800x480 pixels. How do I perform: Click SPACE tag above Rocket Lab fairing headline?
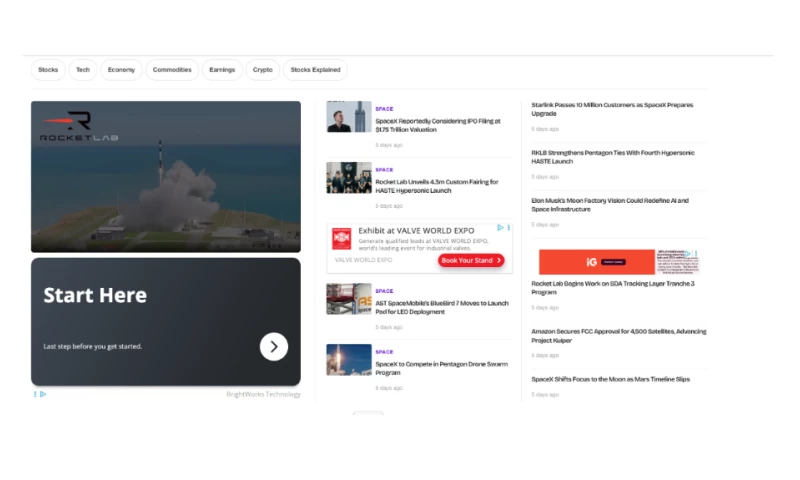point(384,169)
